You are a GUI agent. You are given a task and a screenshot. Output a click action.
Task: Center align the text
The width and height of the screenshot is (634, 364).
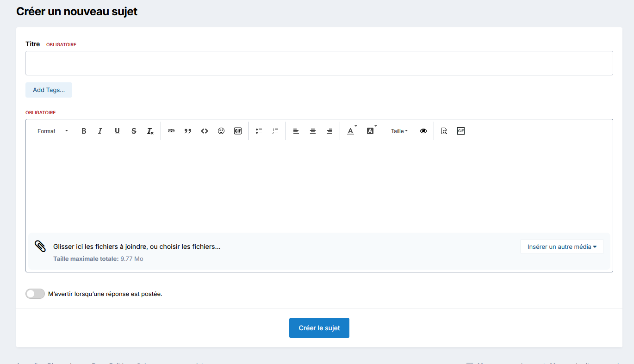pyautogui.click(x=313, y=131)
